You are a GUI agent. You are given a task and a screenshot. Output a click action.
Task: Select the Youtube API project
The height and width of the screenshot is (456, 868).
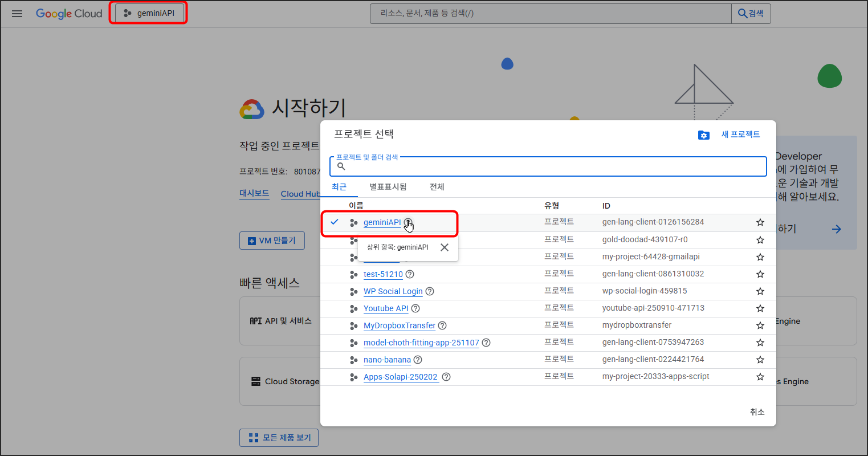(386, 308)
